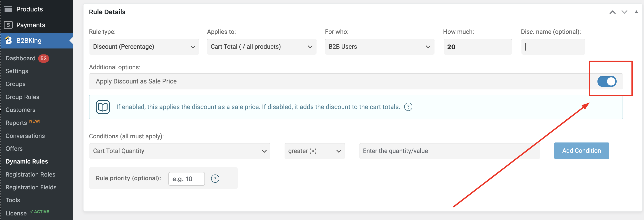Screen dimensions: 644x220
Task: Go to B2BKing Dashboard
Action: tap(21, 58)
